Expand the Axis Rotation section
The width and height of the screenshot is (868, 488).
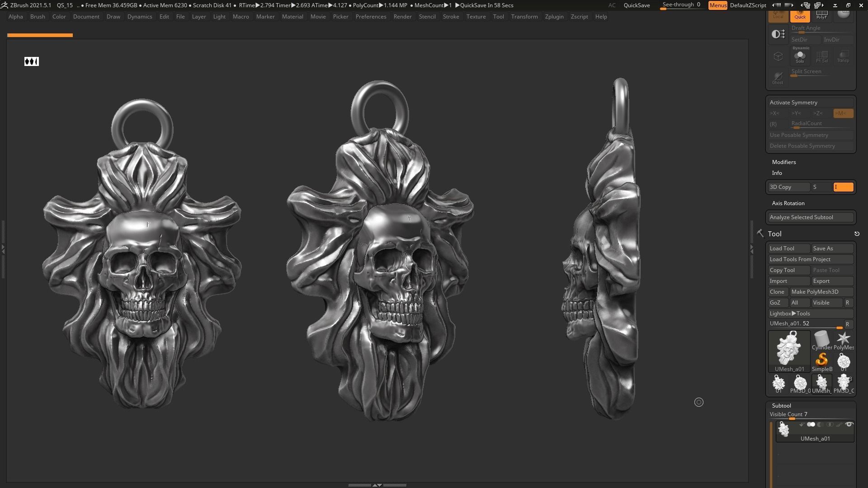coord(788,203)
